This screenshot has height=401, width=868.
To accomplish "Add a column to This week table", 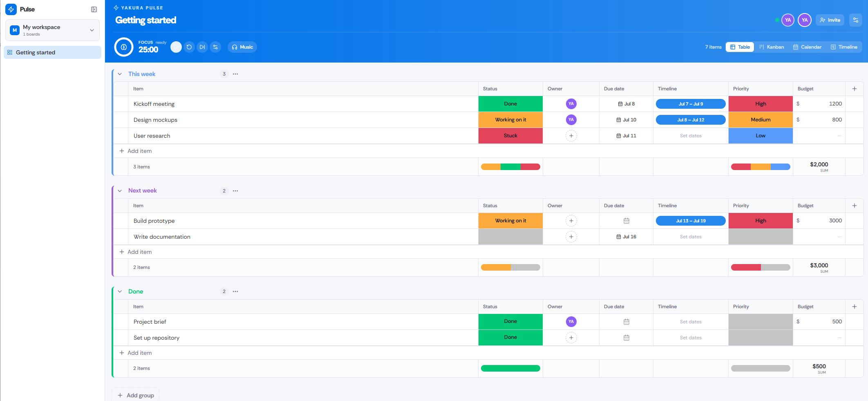I will coord(855,89).
